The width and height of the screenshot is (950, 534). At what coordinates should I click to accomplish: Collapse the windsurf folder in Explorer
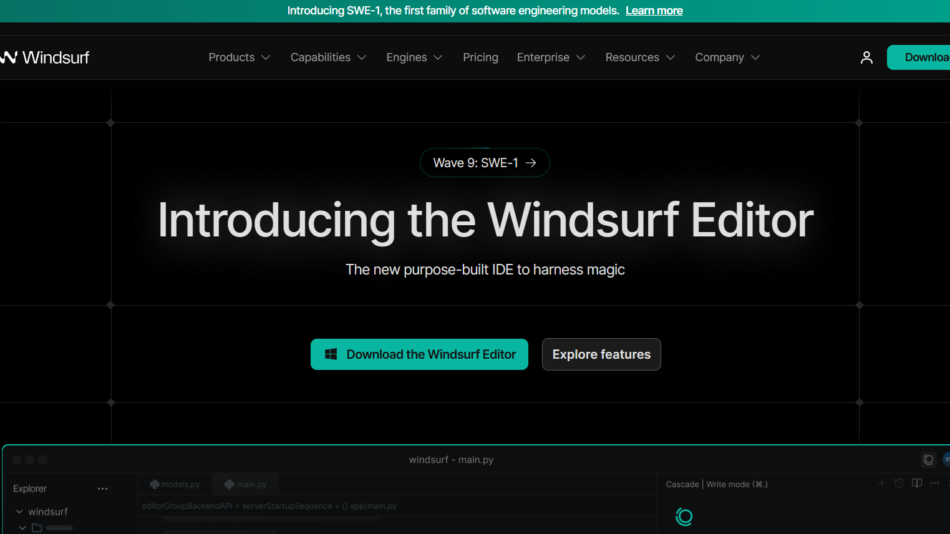click(x=20, y=512)
